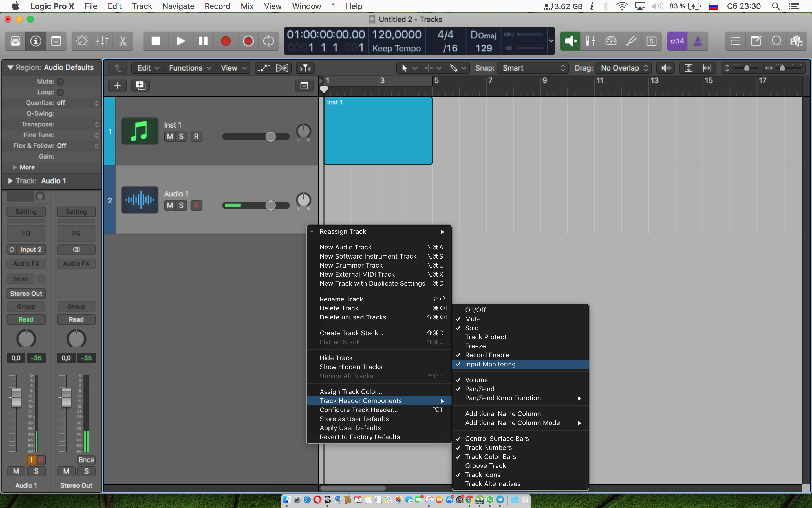
Task: Record-enable the Inst 1 track
Action: pos(196,136)
